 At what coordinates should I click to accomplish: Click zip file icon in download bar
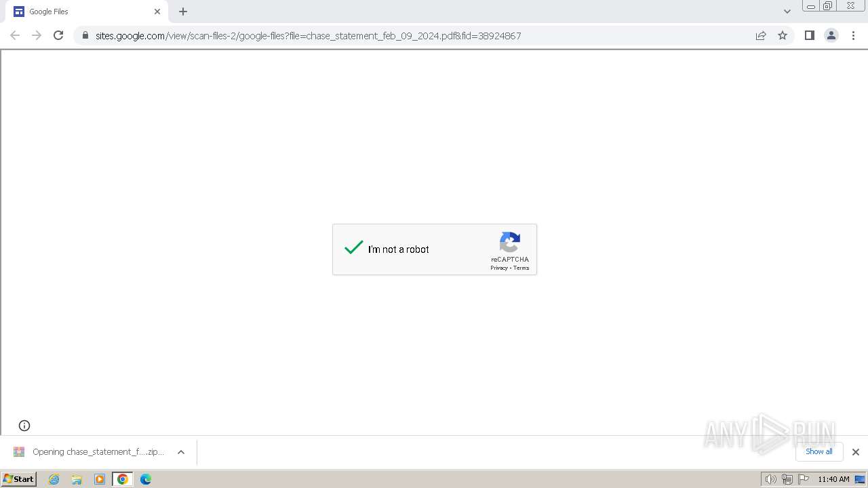pyautogui.click(x=19, y=452)
